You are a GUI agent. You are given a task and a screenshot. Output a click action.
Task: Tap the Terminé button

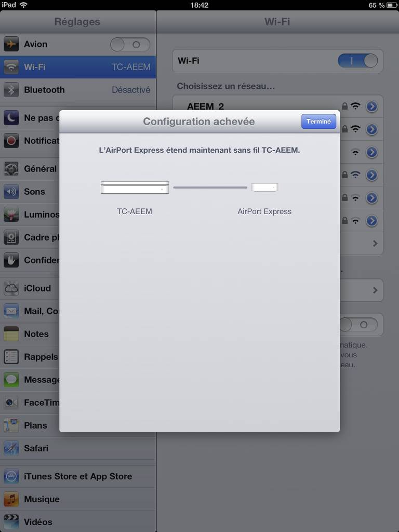coord(318,122)
